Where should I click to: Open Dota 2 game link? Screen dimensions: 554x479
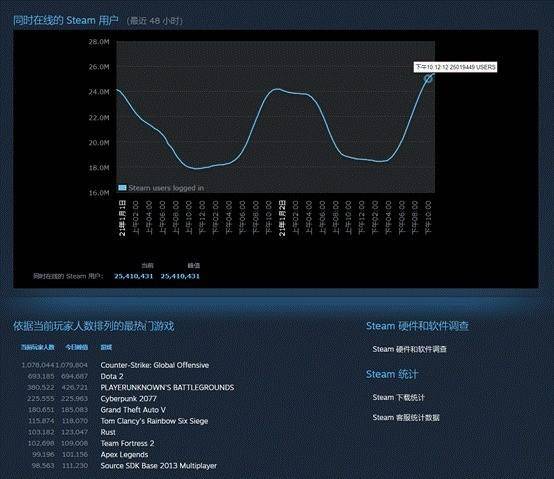coord(112,376)
